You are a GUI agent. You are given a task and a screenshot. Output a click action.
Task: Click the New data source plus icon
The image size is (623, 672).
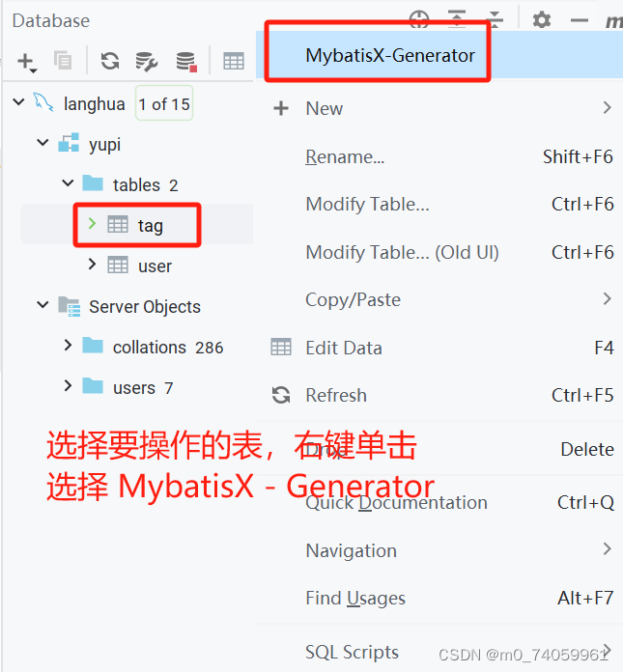pos(27,62)
